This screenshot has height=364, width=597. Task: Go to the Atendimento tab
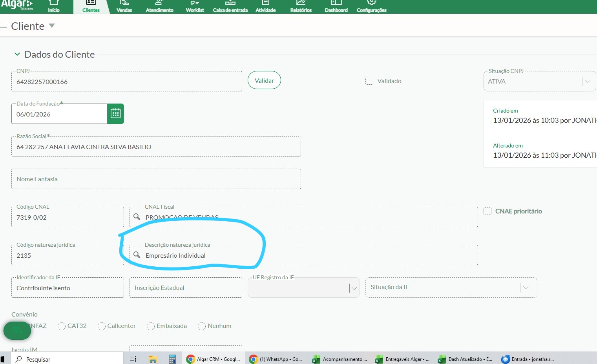point(159,7)
